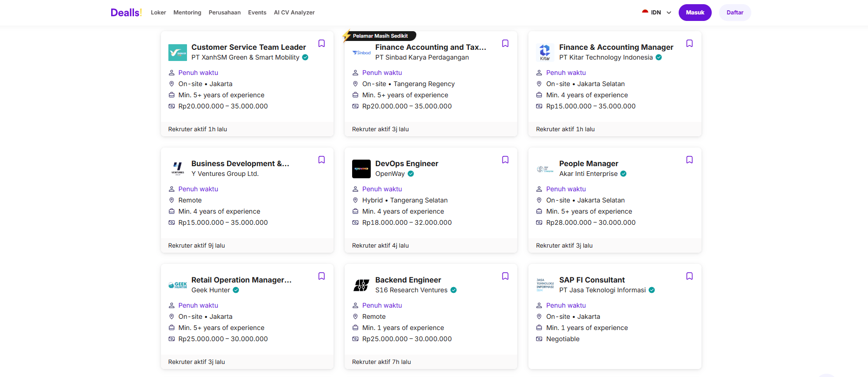Open AI CV Analyzer
This screenshot has width=868, height=377.
point(294,13)
